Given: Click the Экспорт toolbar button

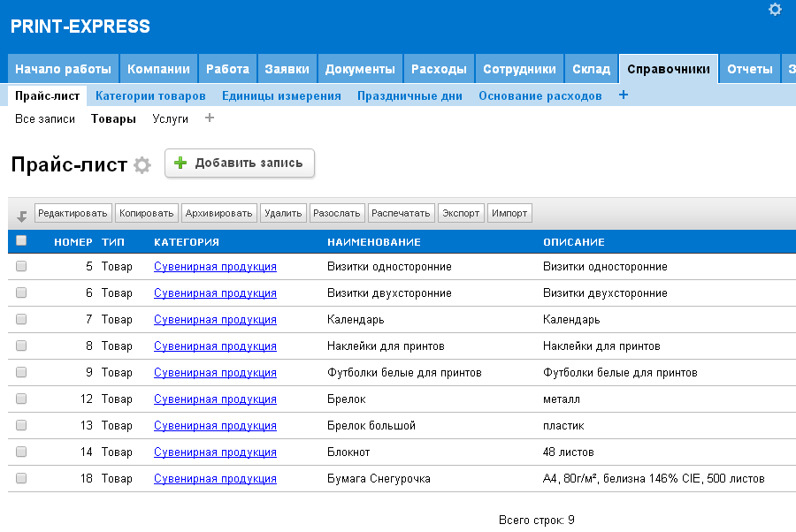Looking at the screenshot, I should click(461, 213).
